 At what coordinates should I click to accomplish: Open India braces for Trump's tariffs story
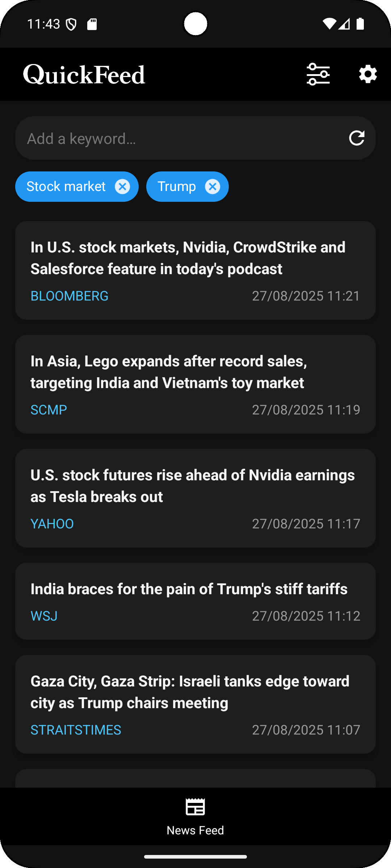189,589
